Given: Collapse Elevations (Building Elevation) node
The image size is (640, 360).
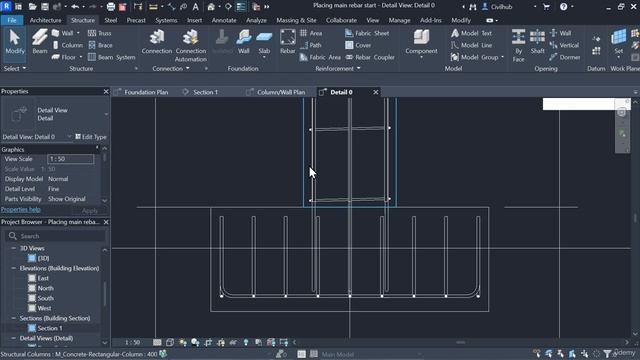Looking at the screenshot, I should point(13,268).
